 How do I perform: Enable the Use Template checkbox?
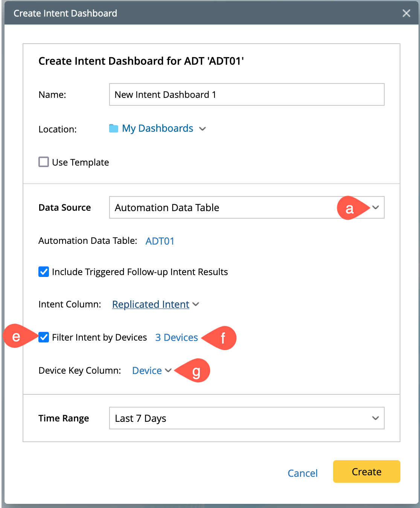[44, 162]
